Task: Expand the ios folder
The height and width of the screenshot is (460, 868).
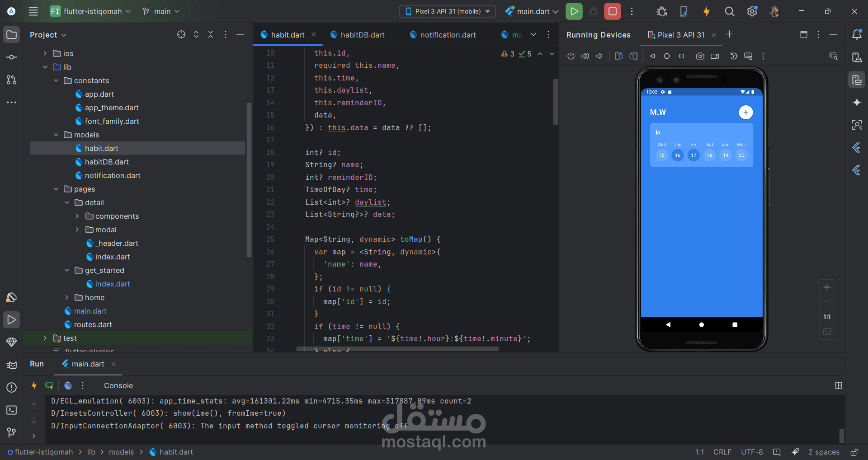Action: (x=45, y=53)
